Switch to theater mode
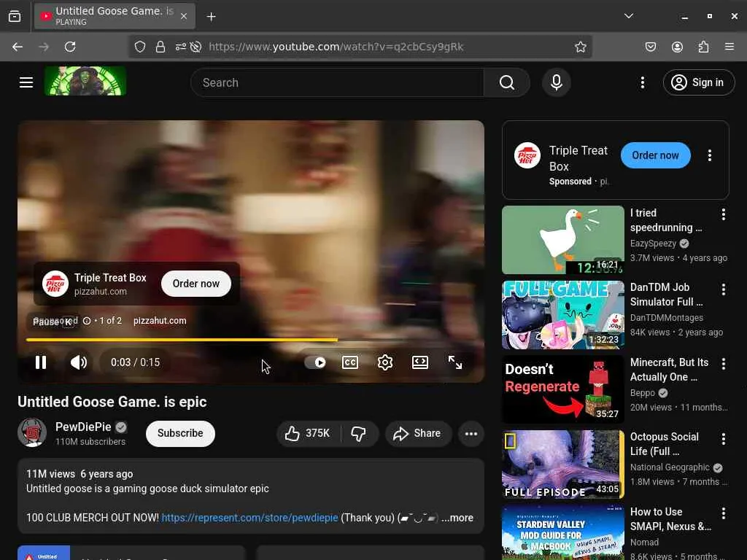Screen dimensions: 747x560 pos(420,363)
